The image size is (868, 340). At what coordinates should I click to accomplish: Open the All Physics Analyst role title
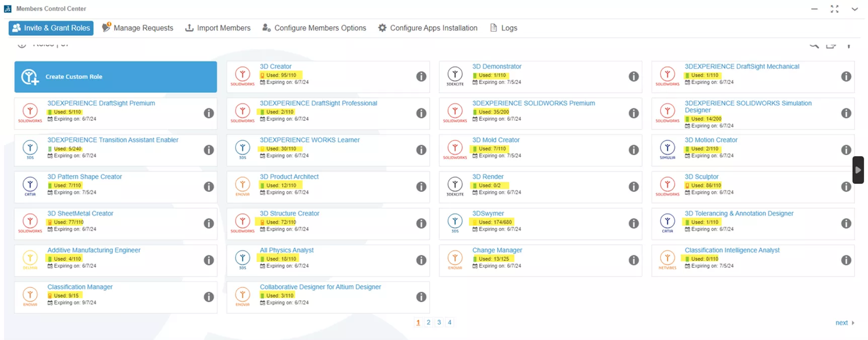(x=286, y=250)
